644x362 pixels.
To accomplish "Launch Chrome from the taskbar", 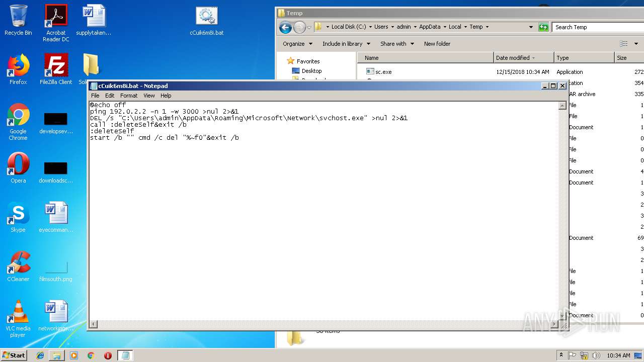I will click(x=91, y=355).
